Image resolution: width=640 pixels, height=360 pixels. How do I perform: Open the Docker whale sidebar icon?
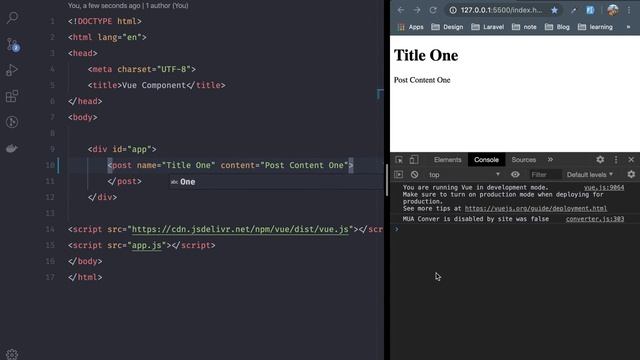click(x=12, y=148)
